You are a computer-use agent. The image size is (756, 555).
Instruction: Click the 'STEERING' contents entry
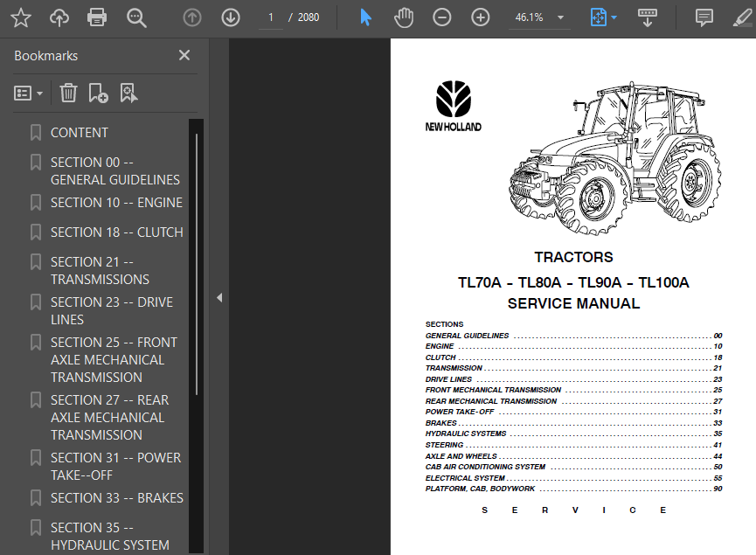pos(573,445)
